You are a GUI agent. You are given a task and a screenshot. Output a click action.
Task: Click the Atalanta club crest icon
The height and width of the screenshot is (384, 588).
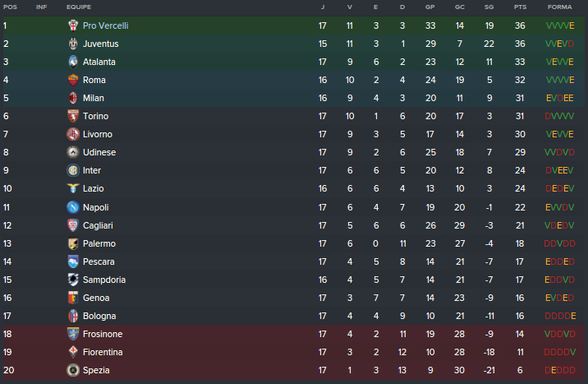click(x=73, y=62)
